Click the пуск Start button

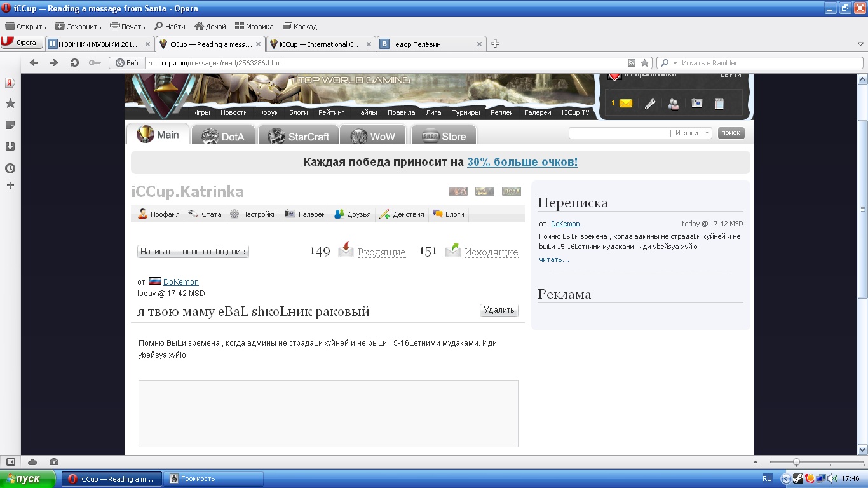[29, 478]
